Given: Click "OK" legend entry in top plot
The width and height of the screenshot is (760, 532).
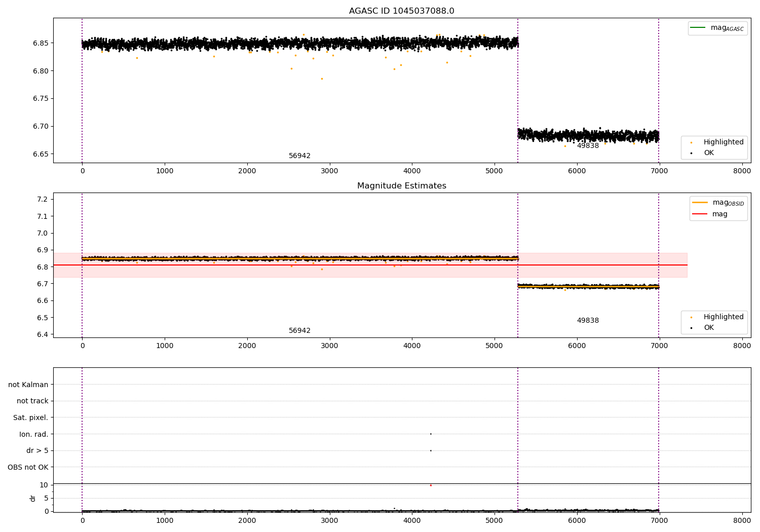Looking at the screenshot, I should (709, 153).
